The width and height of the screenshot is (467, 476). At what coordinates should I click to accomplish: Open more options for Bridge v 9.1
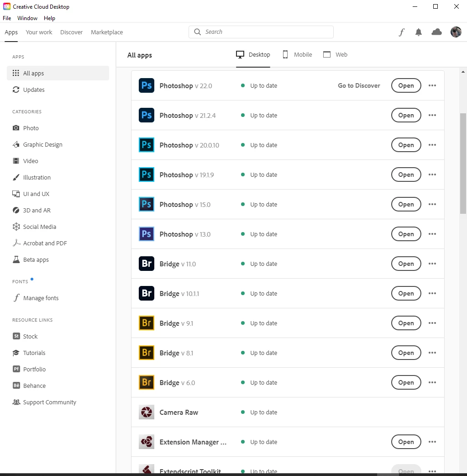(432, 323)
